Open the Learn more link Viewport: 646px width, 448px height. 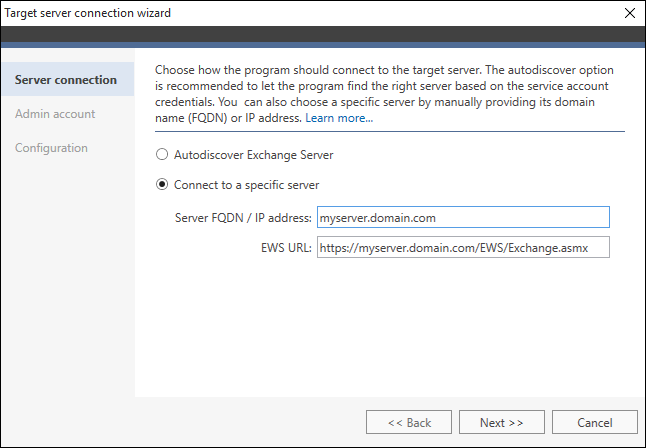point(339,118)
